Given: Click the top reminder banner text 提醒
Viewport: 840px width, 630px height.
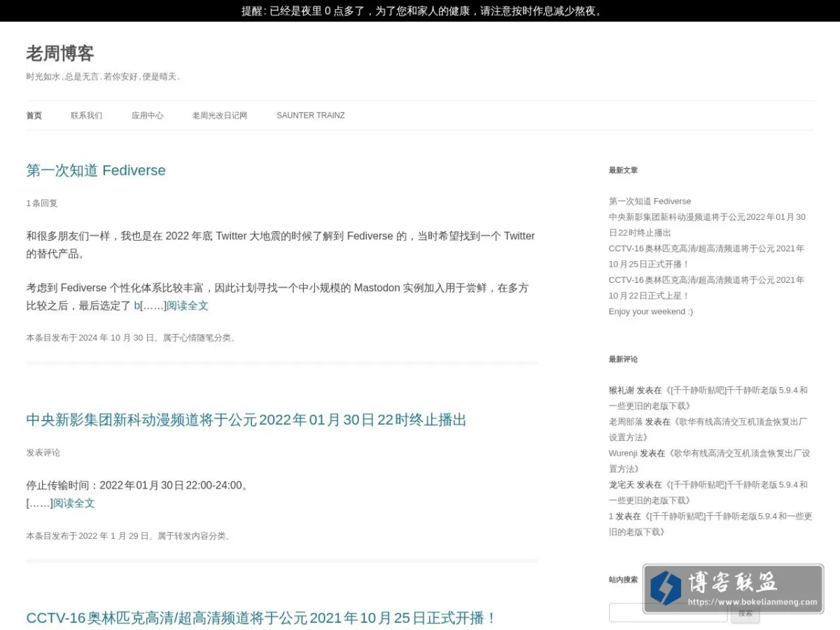Looking at the screenshot, I should [423, 10].
